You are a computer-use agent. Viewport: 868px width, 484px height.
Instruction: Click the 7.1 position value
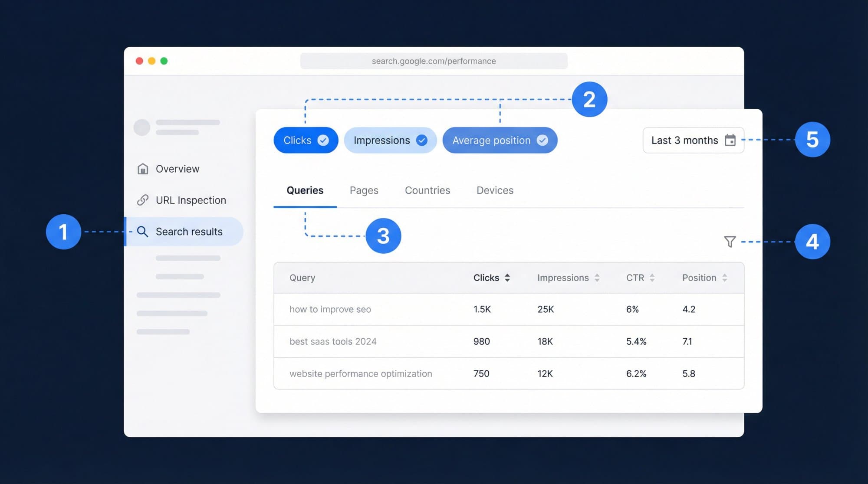687,341
